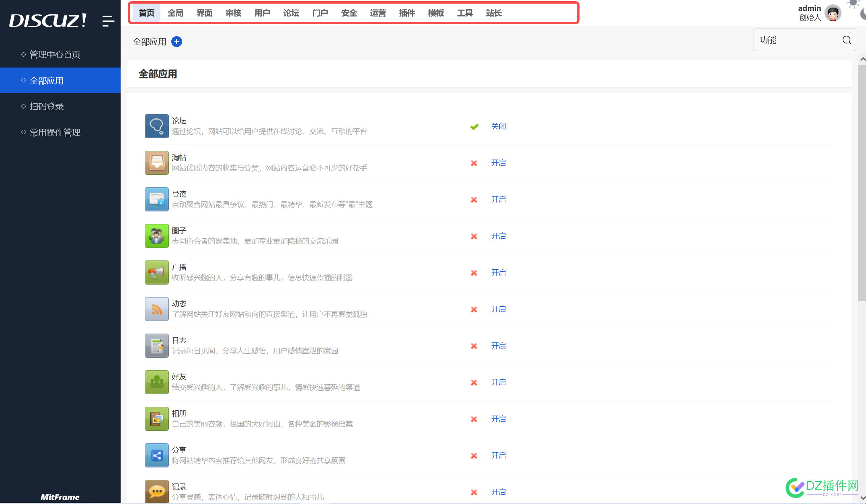Click the red X status for 导读
This screenshot has width=866, height=504.
[474, 200]
